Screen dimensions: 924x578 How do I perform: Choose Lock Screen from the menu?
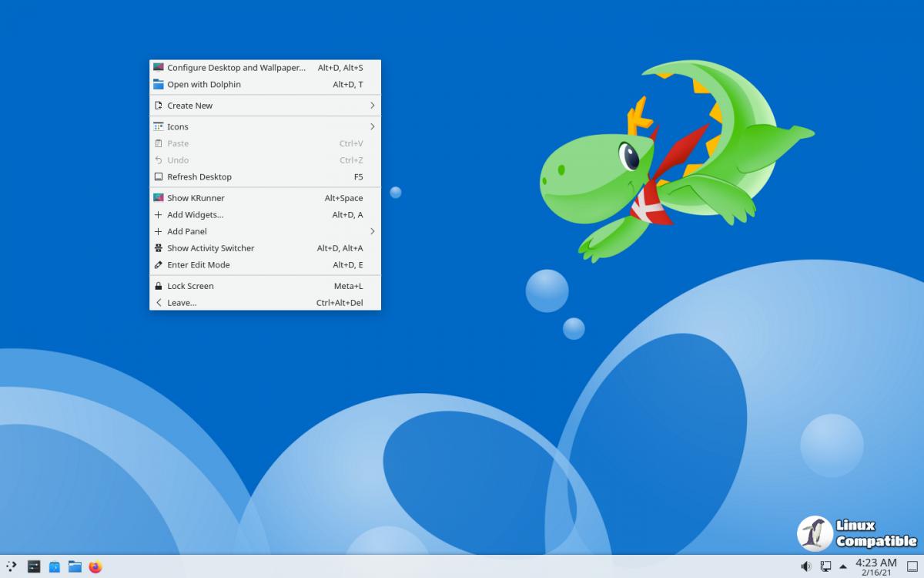pos(190,286)
